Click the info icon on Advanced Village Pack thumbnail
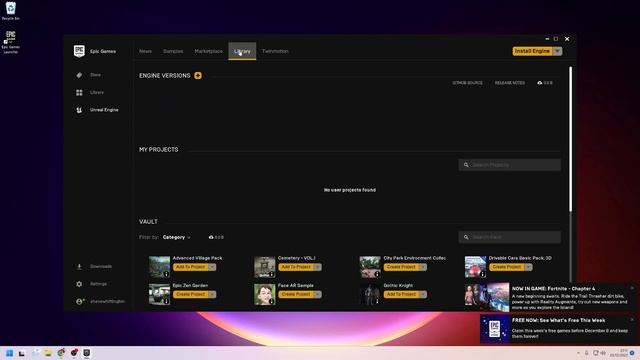This screenshot has height=360, width=640. (166, 274)
